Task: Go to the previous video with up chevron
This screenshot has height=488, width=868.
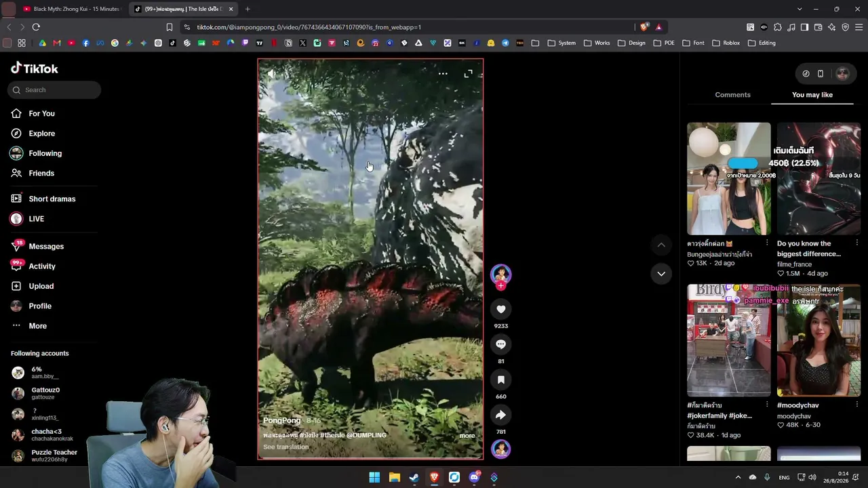Action: tap(661, 245)
